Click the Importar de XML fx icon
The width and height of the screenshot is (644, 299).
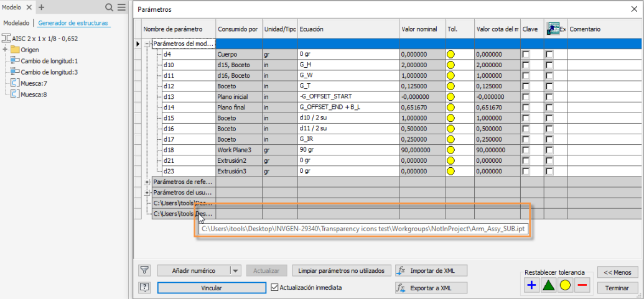(x=401, y=270)
